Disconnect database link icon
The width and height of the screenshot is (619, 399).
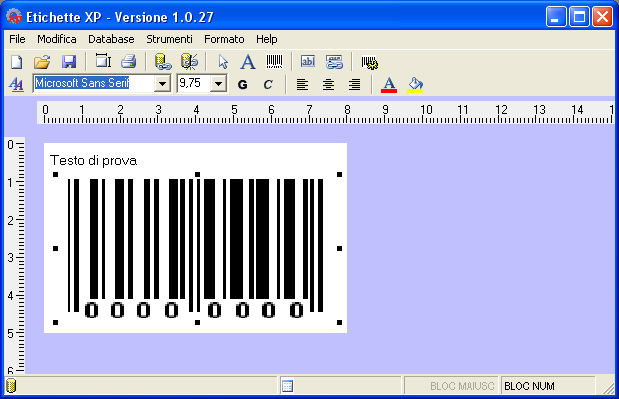[189, 62]
